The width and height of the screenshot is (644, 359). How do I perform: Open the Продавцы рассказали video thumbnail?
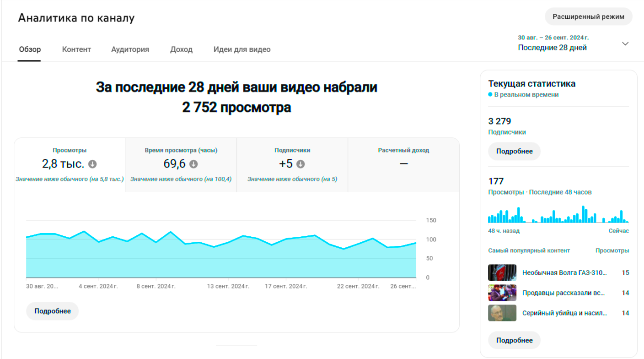pos(502,293)
